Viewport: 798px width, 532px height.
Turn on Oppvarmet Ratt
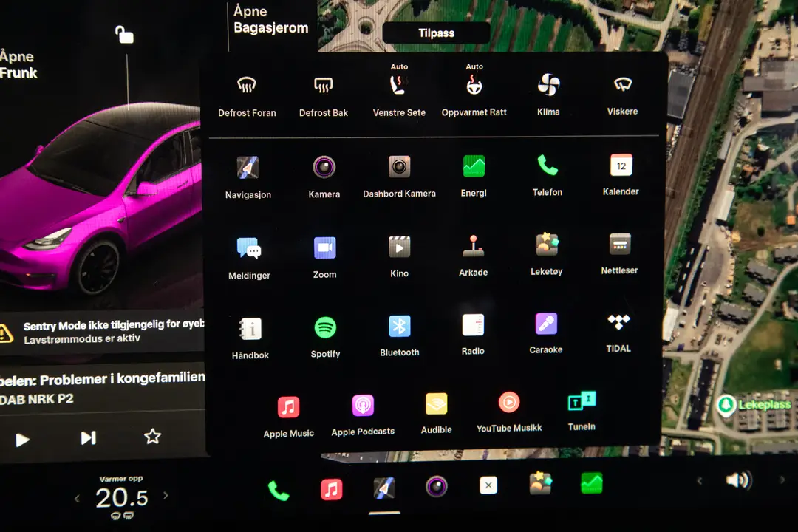tap(474, 87)
